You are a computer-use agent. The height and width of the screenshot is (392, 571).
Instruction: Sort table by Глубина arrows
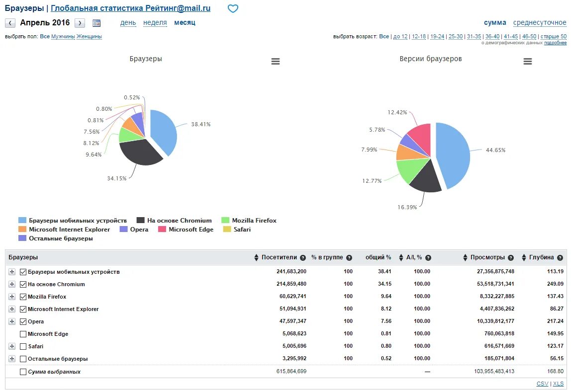coord(524,257)
